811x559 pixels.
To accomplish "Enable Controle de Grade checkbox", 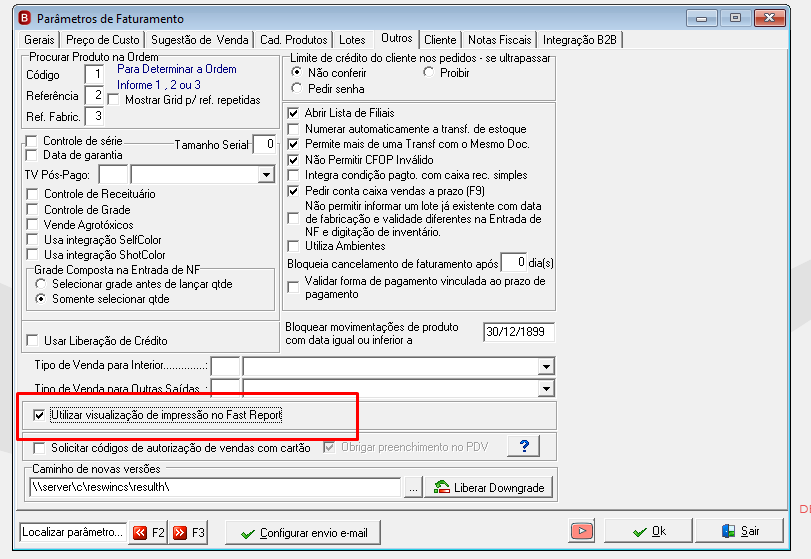I will click(32, 209).
